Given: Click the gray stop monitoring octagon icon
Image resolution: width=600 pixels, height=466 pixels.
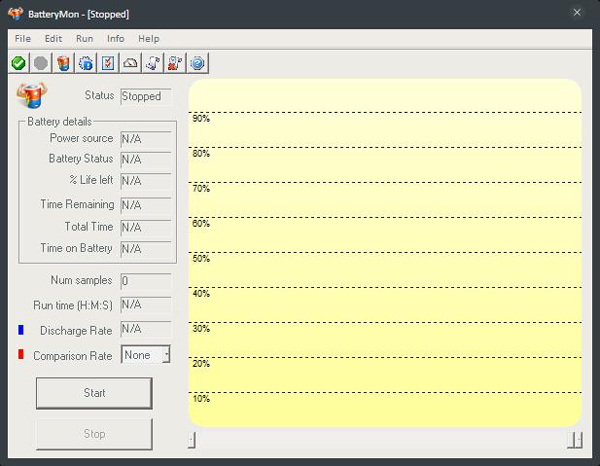Looking at the screenshot, I should click(41, 63).
